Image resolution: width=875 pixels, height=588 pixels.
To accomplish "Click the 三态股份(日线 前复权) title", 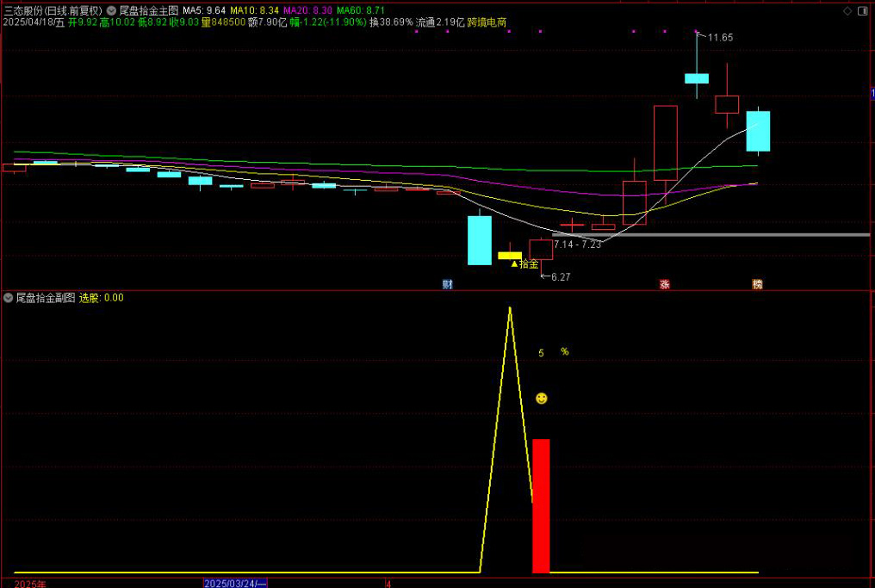I will click(x=53, y=10).
